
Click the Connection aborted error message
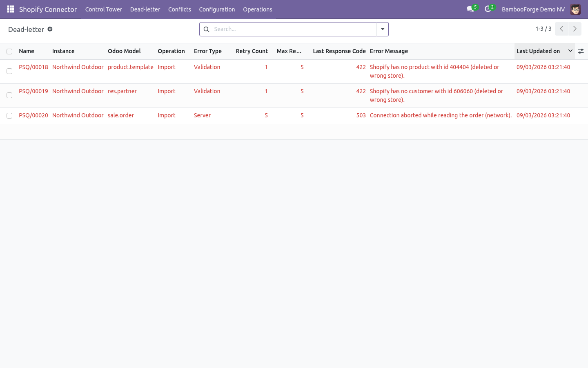coord(441,115)
